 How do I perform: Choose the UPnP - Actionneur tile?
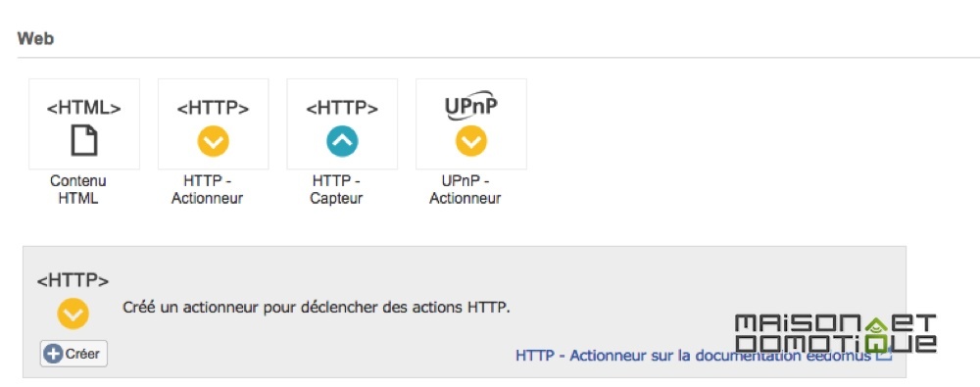pyautogui.click(x=471, y=123)
